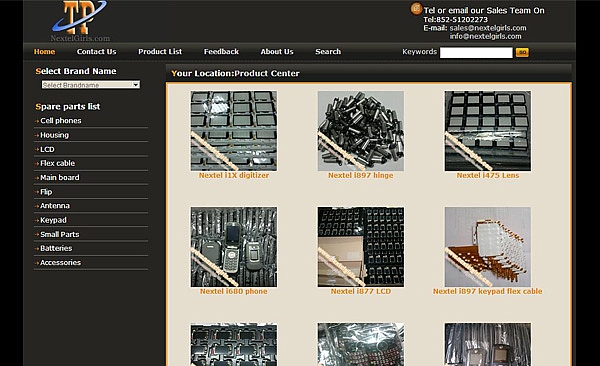600x366 pixels.
Task: Open Nextel i680 phone product image
Action: (234, 247)
